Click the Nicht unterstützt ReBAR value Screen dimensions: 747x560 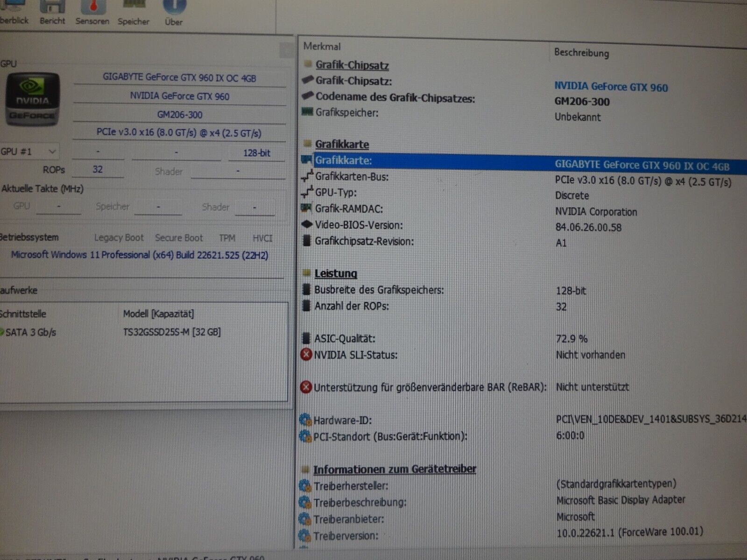tap(592, 387)
